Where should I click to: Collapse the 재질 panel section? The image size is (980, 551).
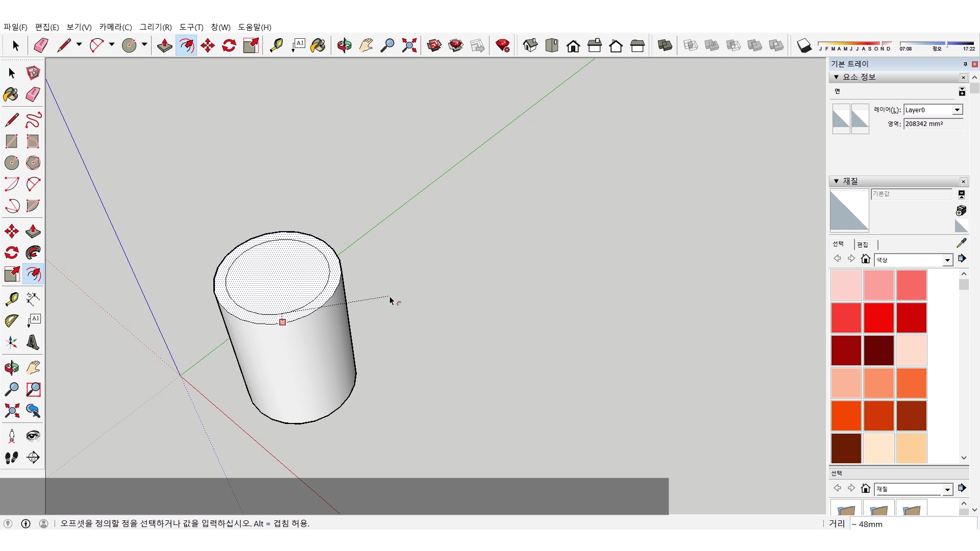836,181
